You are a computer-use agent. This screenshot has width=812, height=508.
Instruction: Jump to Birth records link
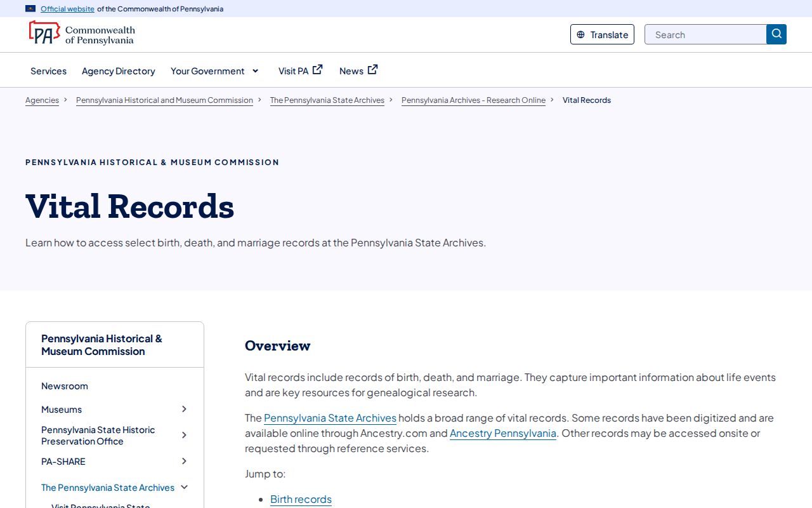tap(301, 499)
